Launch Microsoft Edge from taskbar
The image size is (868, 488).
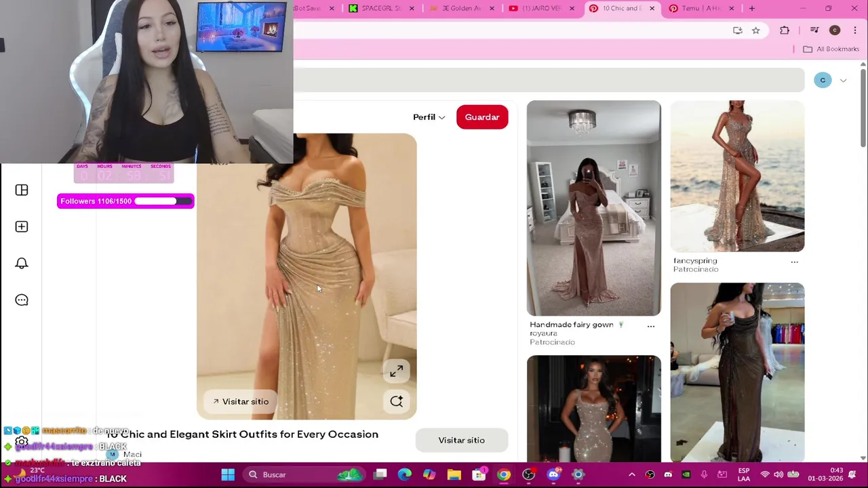click(x=404, y=474)
